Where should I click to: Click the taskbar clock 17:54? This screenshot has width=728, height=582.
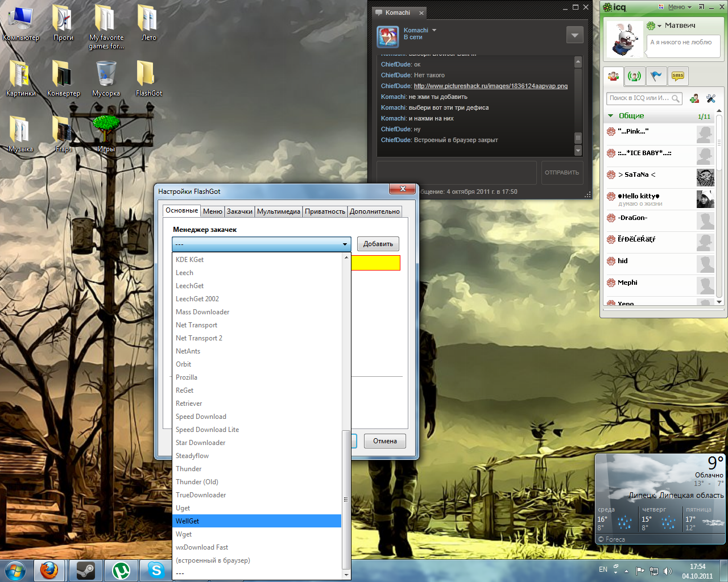[x=697, y=567]
